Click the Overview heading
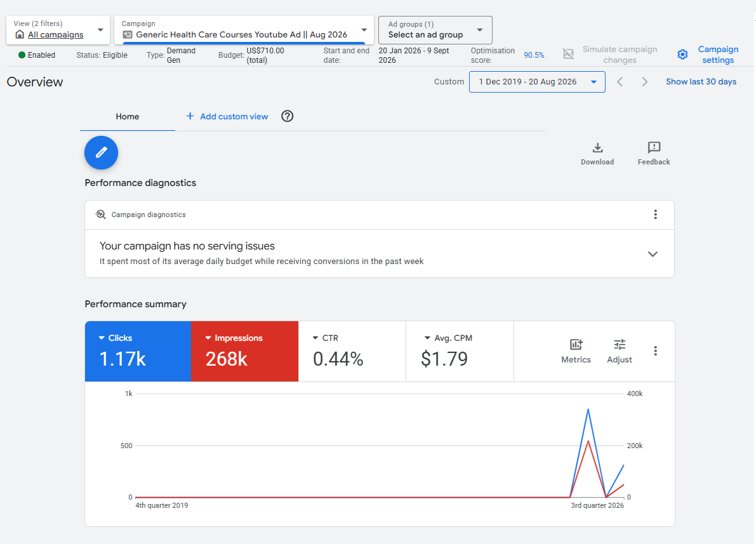The height and width of the screenshot is (544, 756). [35, 82]
